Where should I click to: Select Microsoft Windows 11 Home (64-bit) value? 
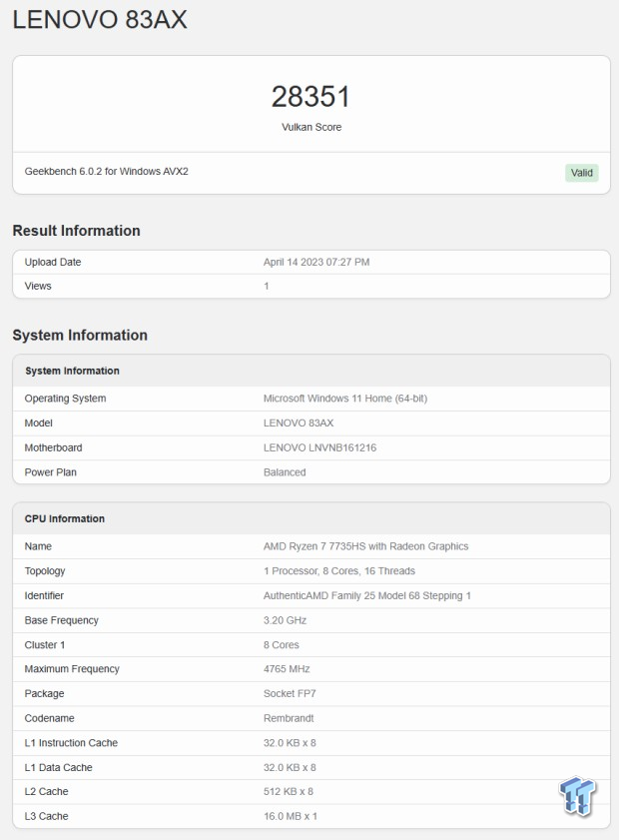345,399
